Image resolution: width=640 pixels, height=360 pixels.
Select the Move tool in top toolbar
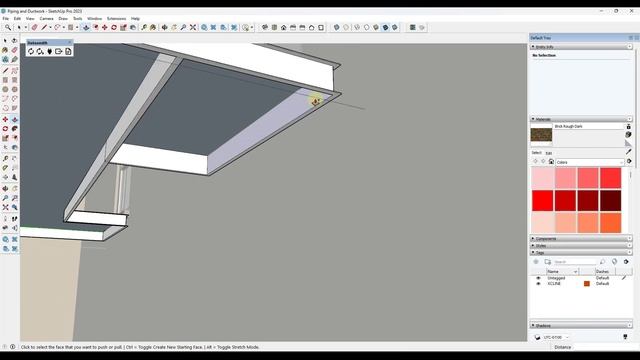[x=104, y=27]
